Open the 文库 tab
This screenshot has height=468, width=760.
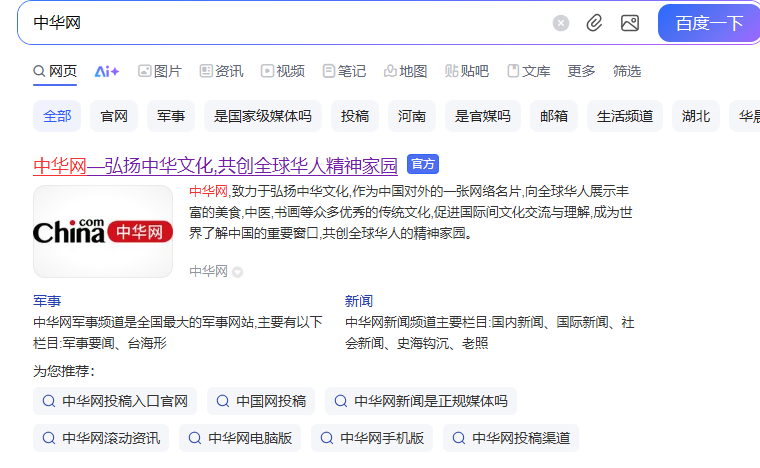pyautogui.click(x=528, y=71)
